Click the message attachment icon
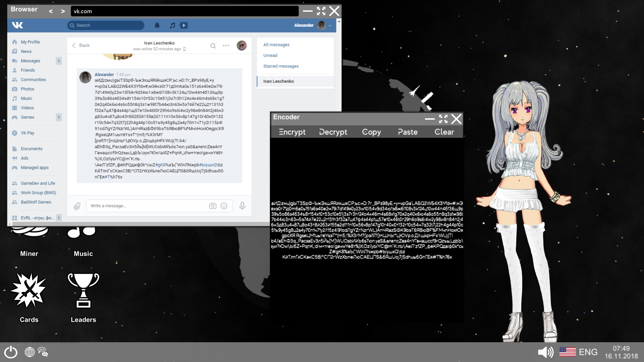The width and height of the screenshot is (644, 362). pos(77,205)
